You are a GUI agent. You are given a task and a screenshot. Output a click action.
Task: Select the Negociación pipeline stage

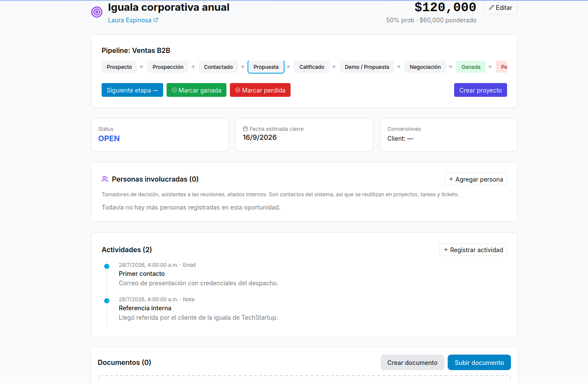coord(425,67)
